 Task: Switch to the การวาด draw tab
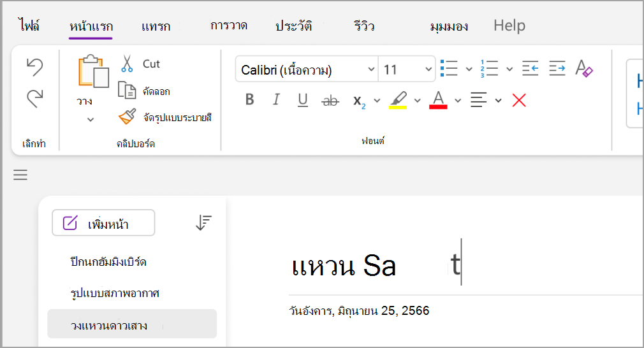pyautogui.click(x=229, y=25)
